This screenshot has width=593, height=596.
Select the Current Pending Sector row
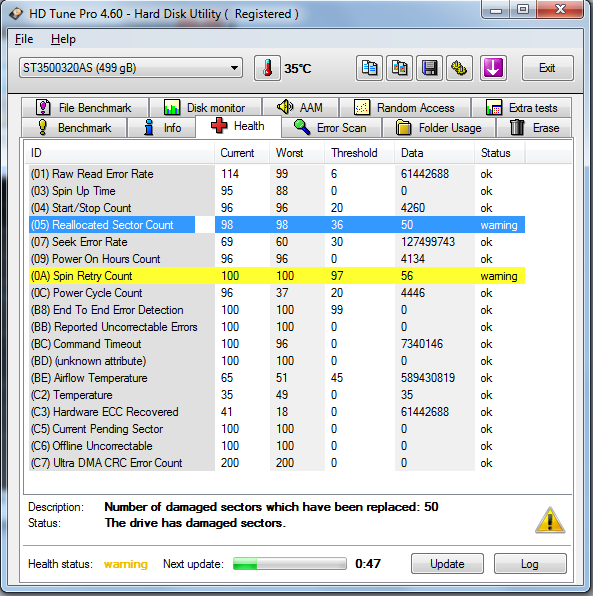point(277,429)
